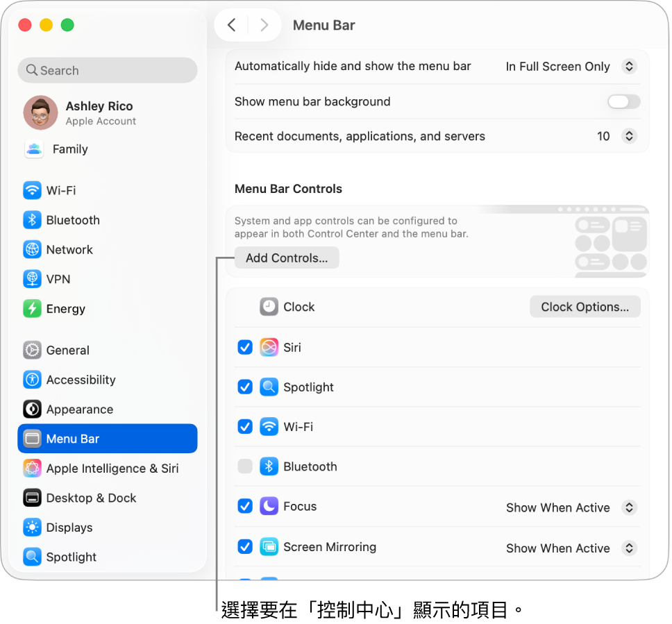Select the Network globe icon

(32, 249)
